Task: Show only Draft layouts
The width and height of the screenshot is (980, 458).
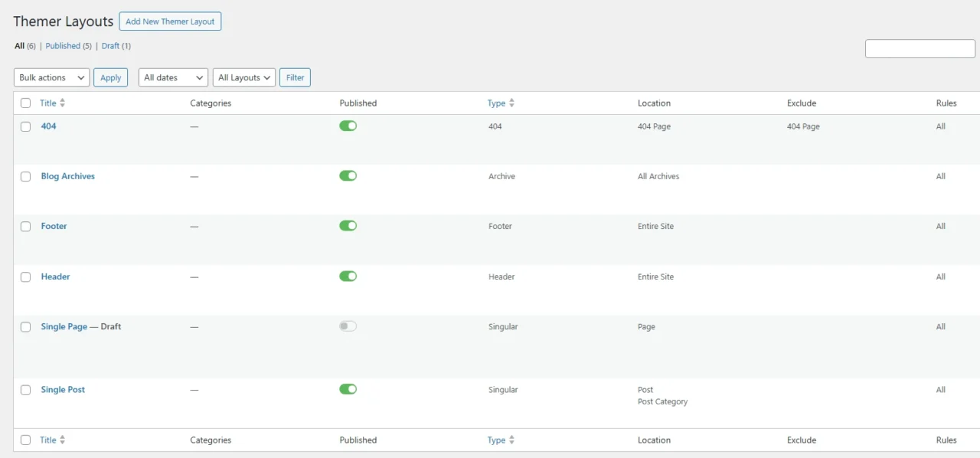Action: [110, 45]
